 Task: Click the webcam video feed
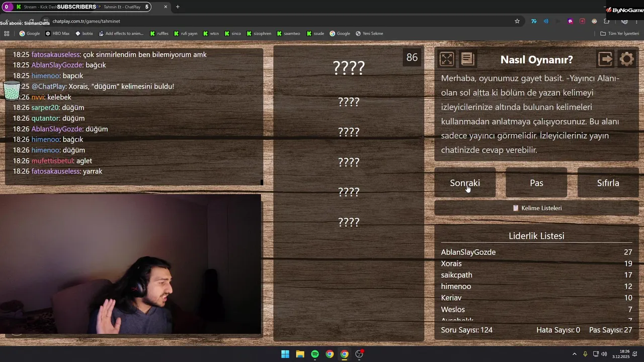(131, 264)
